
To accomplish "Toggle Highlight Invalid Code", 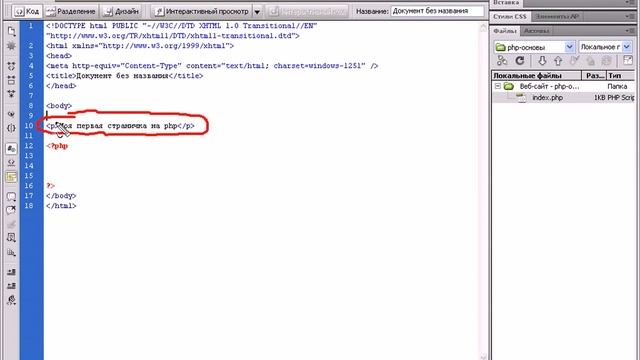I will 11,162.
